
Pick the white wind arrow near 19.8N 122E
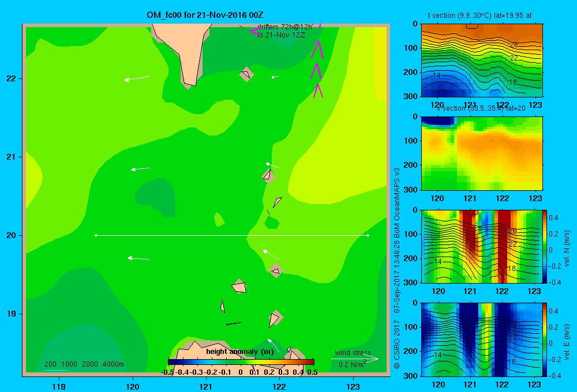(271, 254)
